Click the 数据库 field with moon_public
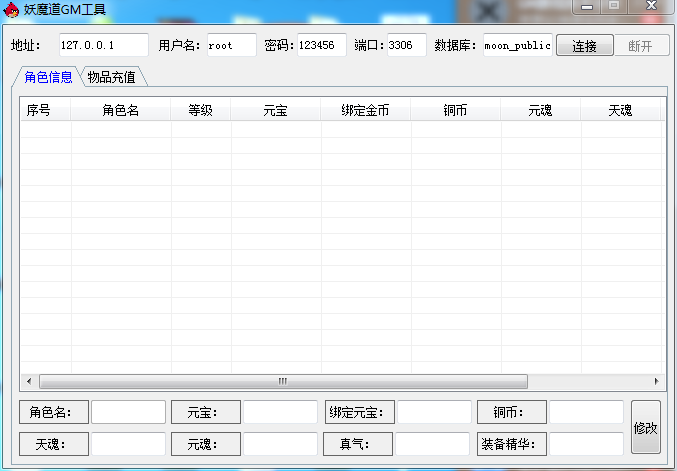This screenshot has width=677, height=471. click(517, 45)
